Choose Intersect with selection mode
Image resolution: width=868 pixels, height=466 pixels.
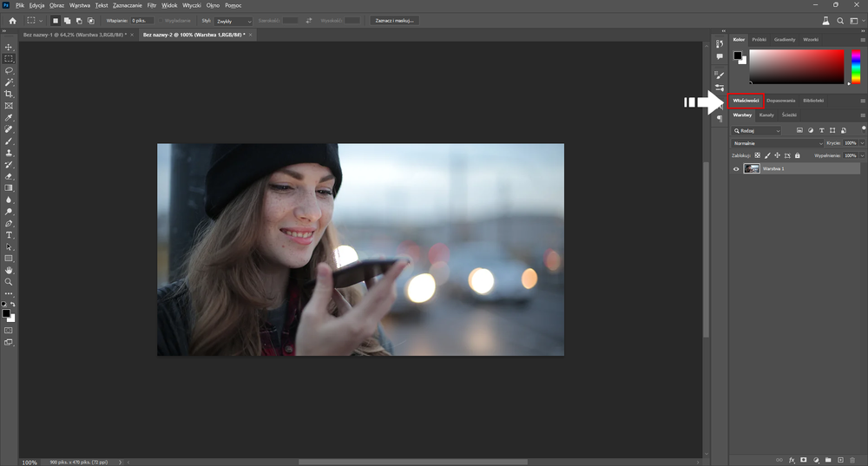(91, 21)
